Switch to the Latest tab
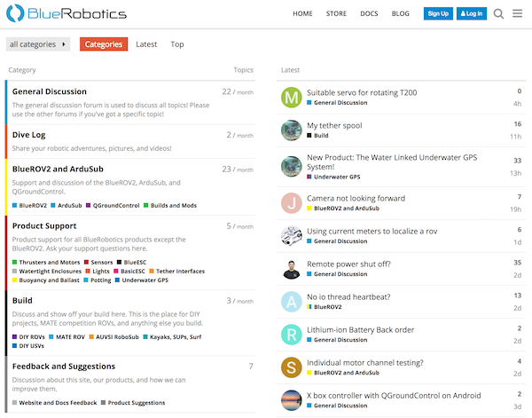This screenshot has width=532, height=418. 146,44
